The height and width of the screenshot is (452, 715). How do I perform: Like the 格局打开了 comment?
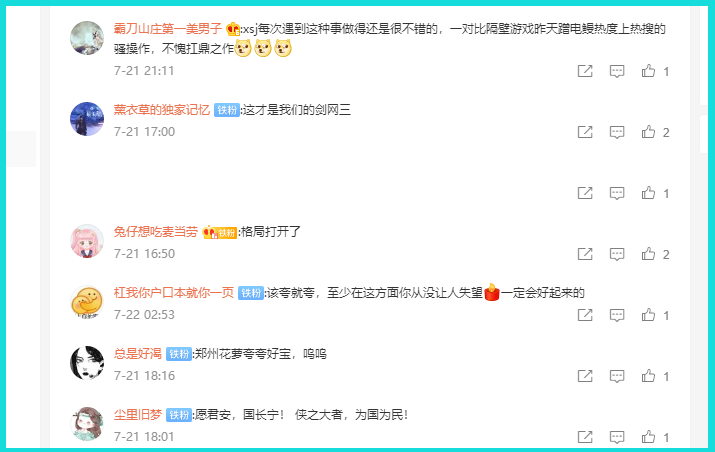(648, 254)
